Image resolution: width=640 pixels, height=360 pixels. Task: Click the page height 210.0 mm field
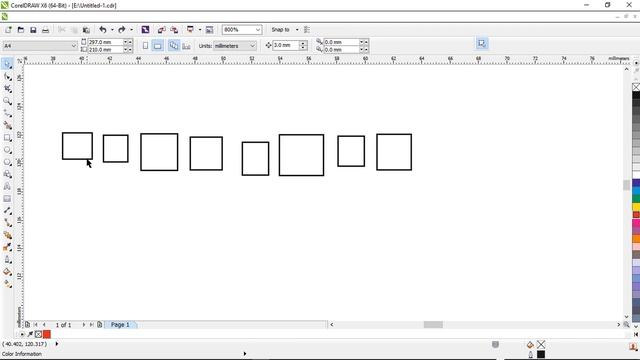[105, 49]
